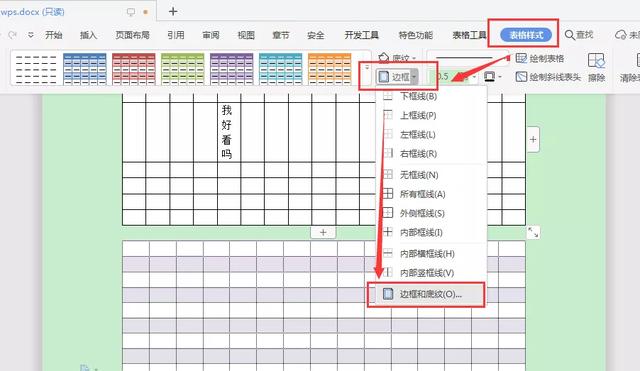Apply the orange table style thumbnail
640x371 pixels.
pos(330,69)
